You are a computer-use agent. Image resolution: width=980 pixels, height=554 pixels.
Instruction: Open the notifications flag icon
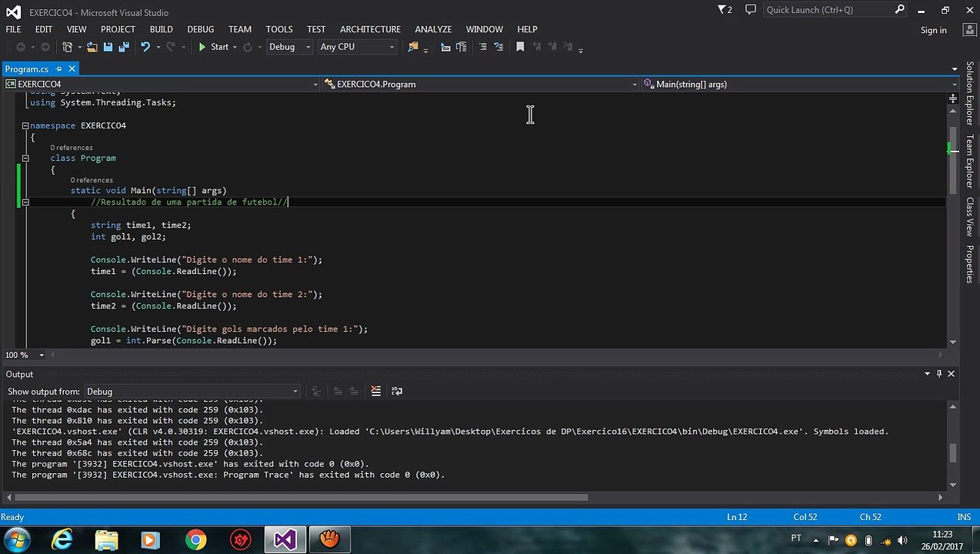(x=725, y=10)
